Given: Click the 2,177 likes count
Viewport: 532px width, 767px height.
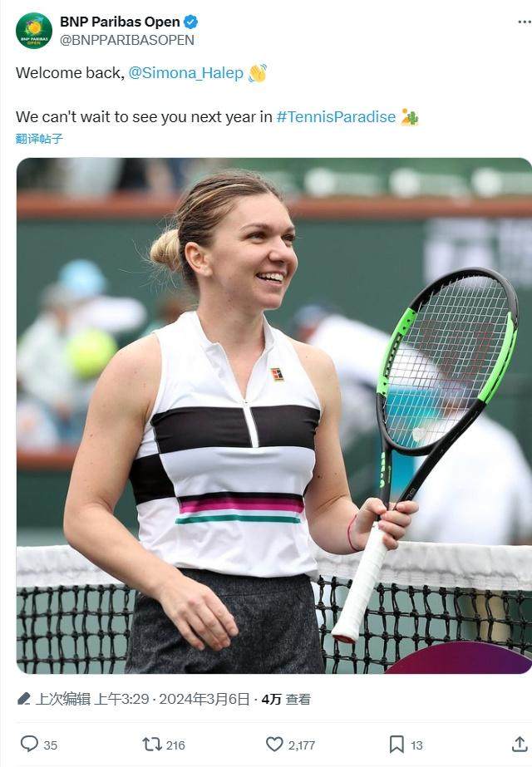Looking at the screenshot, I should click(x=302, y=745).
